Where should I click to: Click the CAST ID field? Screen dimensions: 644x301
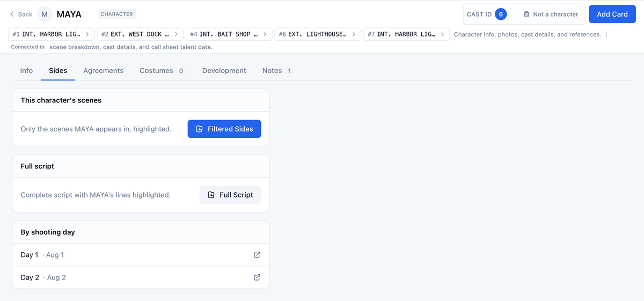pos(486,14)
